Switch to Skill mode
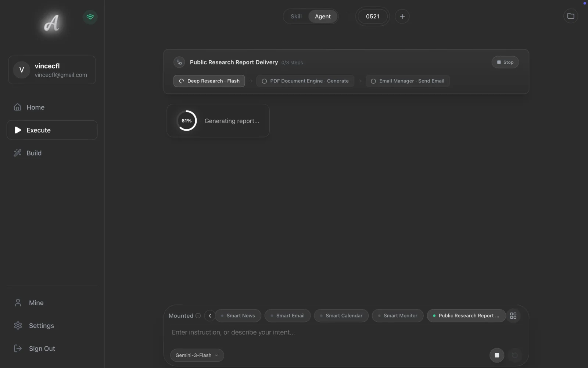The height and width of the screenshot is (368, 588). click(296, 17)
